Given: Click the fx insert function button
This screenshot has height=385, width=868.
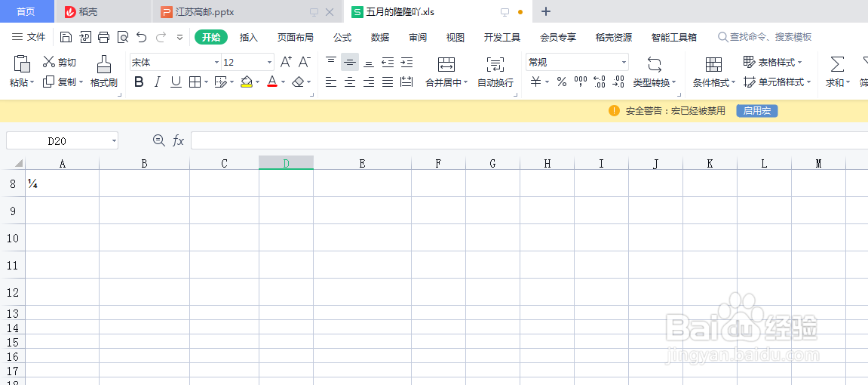Looking at the screenshot, I should [x=178, y=140].
